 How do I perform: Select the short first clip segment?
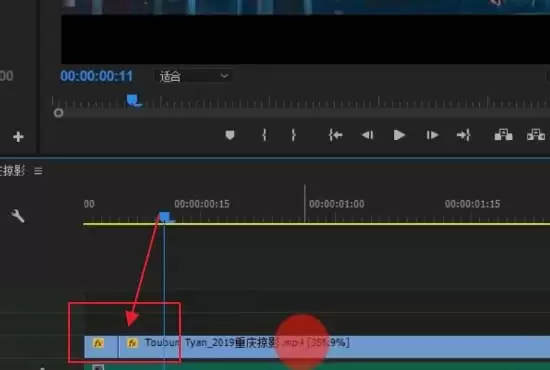pyautogui.click(x=101, y=347)
